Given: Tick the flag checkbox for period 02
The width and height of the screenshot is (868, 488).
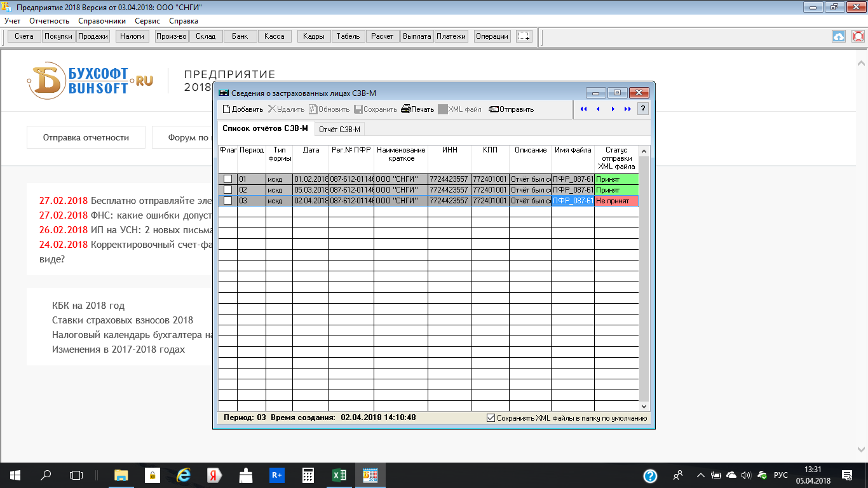Looking at the screenshot, I should point(227,190).
